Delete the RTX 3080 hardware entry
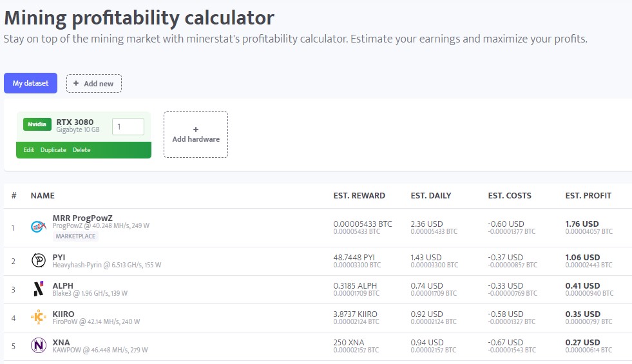Viewport: 632px width, 364px height. point(81,150)
